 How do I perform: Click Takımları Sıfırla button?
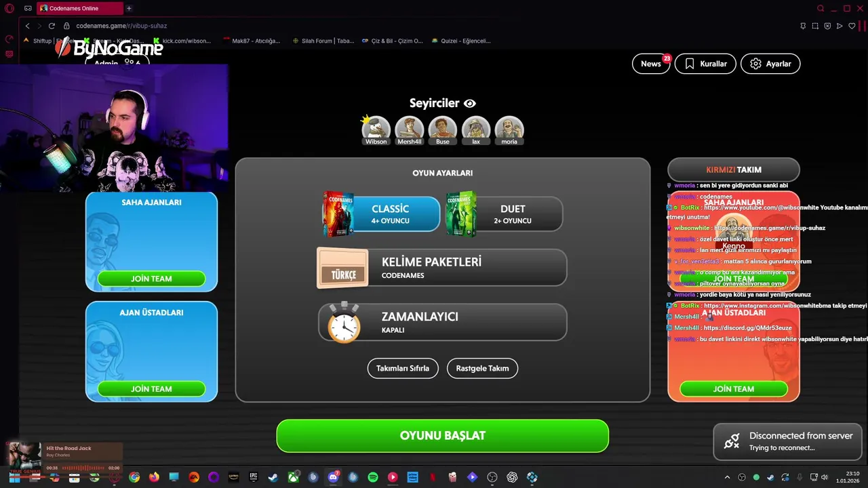tap(403, 368)
